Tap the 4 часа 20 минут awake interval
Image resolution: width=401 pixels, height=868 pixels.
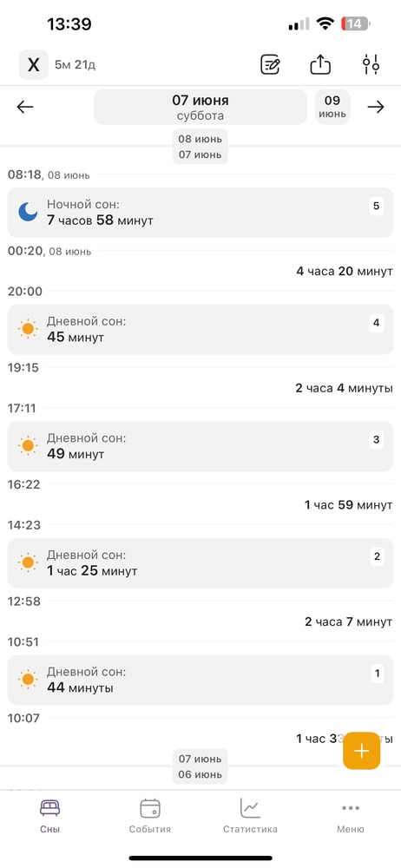coord(345,271)
